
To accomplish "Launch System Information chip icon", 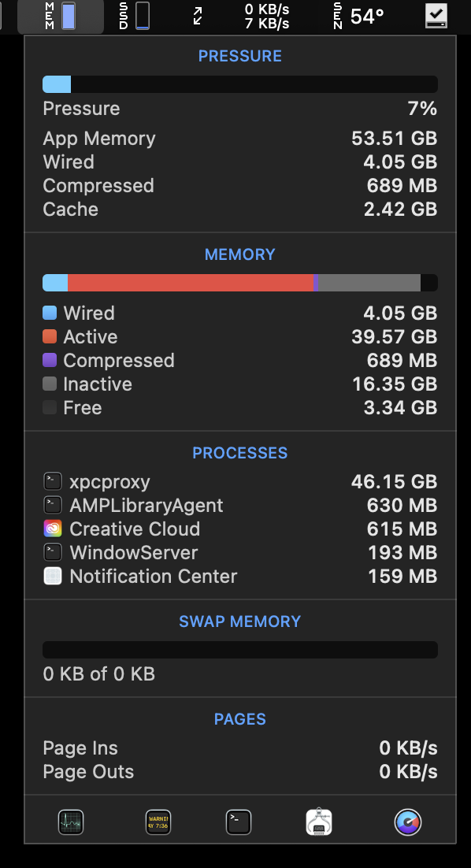I will pos(319,822).
